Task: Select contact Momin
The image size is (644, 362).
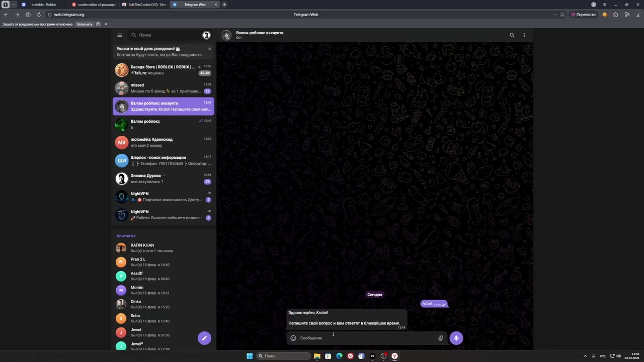Action: point(164,290)
